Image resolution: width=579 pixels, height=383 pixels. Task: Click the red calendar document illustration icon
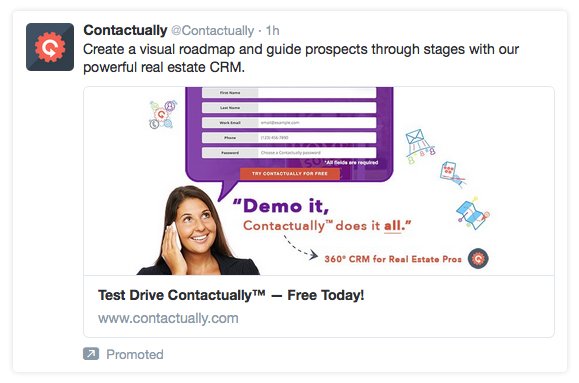point(453,174)
